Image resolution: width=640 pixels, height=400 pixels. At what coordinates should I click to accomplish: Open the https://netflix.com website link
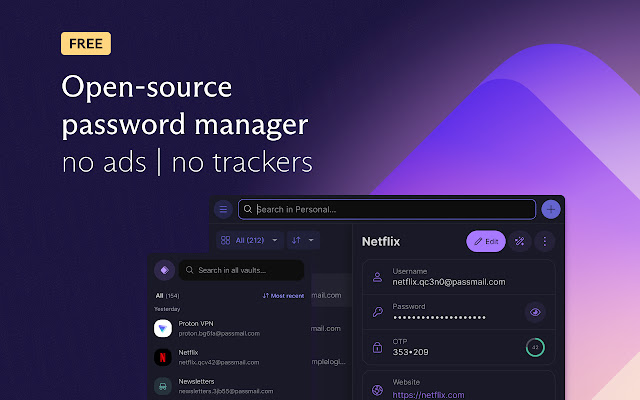[428, 395]
